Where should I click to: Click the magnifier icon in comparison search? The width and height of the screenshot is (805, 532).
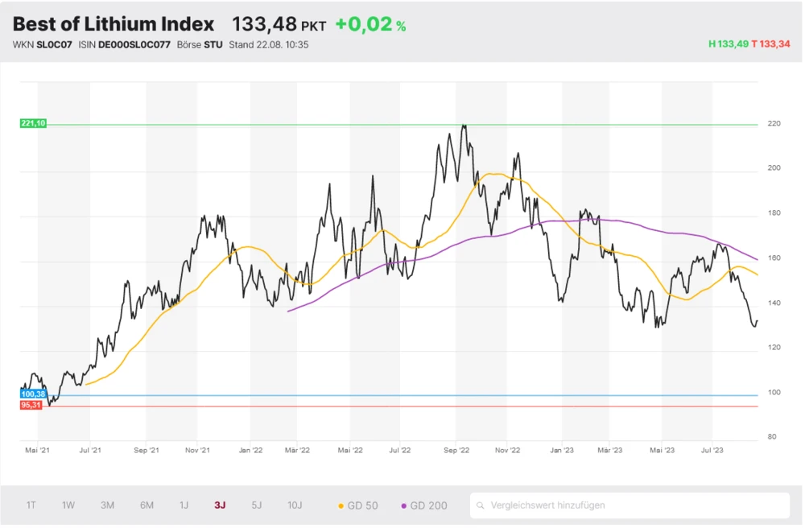[481, 505]
